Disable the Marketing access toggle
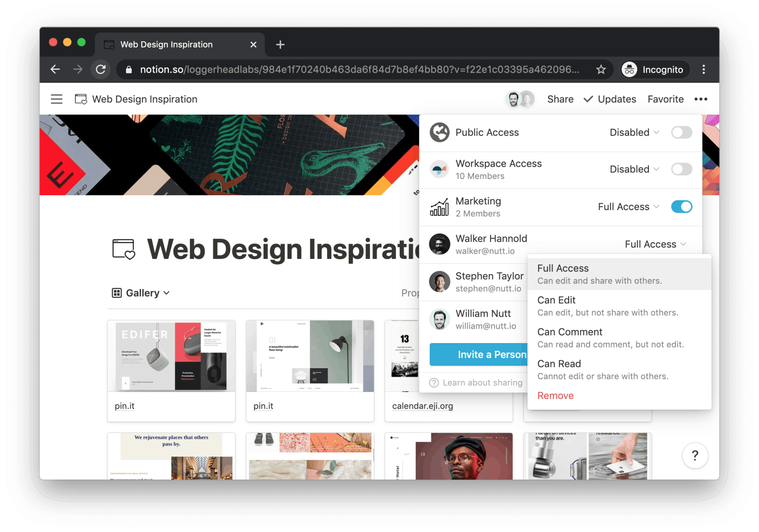This screenshot has width=759, height=532. (682, 207)
